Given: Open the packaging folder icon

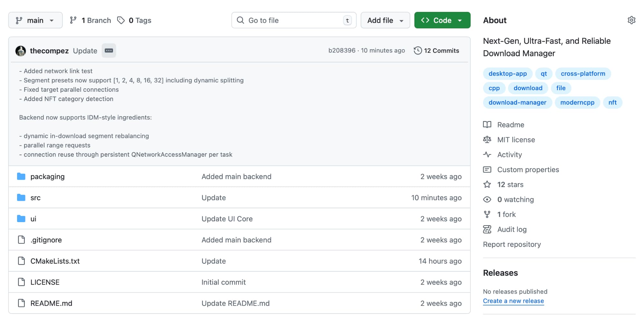Looking at the screenshot, I should click(21, 176).
